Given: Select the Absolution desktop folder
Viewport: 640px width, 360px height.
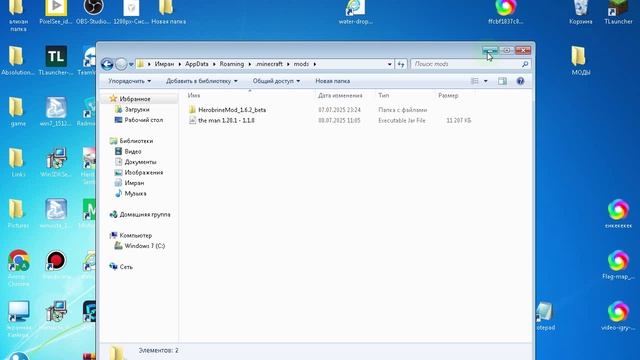Looking at the screenshot, I should [x=18, y=61].
